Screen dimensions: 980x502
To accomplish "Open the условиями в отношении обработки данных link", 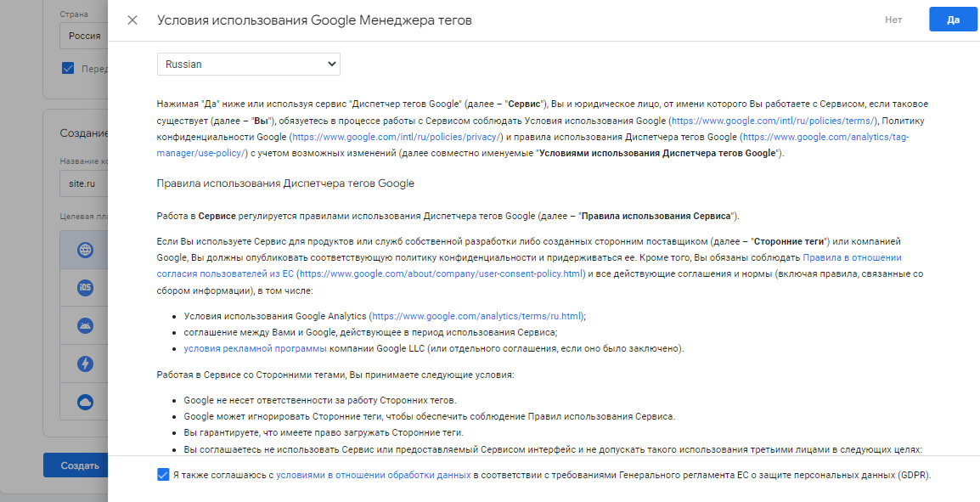I will coord(373,475).
